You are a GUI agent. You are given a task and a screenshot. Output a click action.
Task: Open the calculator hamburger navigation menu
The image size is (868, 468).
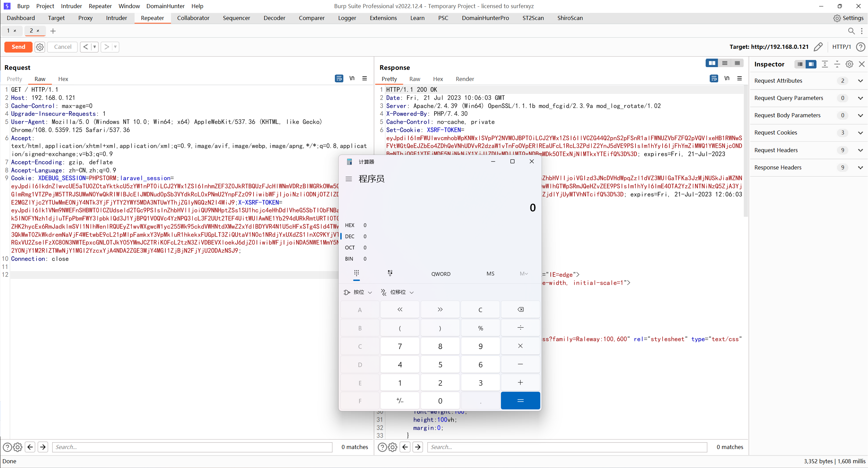349,179
